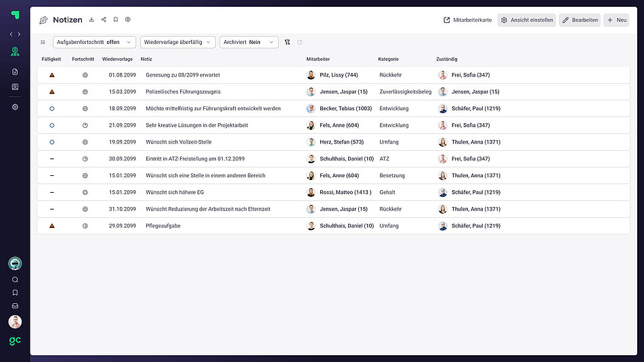Click the Kategorie column header
The height and width of the screenshot is (362, 644).
tap(388, 60)
